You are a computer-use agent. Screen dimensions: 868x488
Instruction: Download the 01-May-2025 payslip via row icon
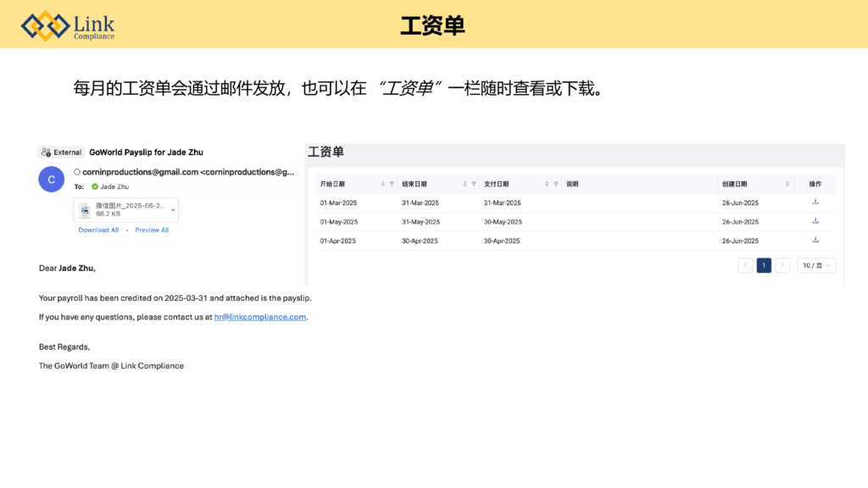(815, 221)
